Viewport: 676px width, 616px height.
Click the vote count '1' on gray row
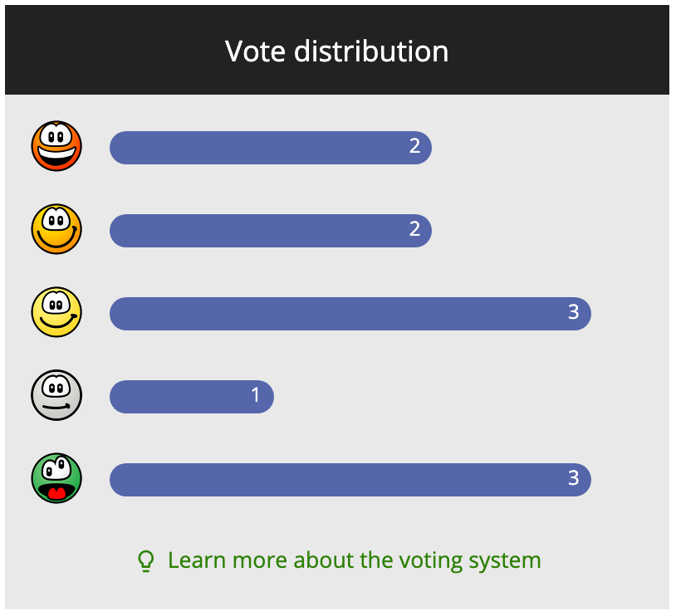click(256, 396)
